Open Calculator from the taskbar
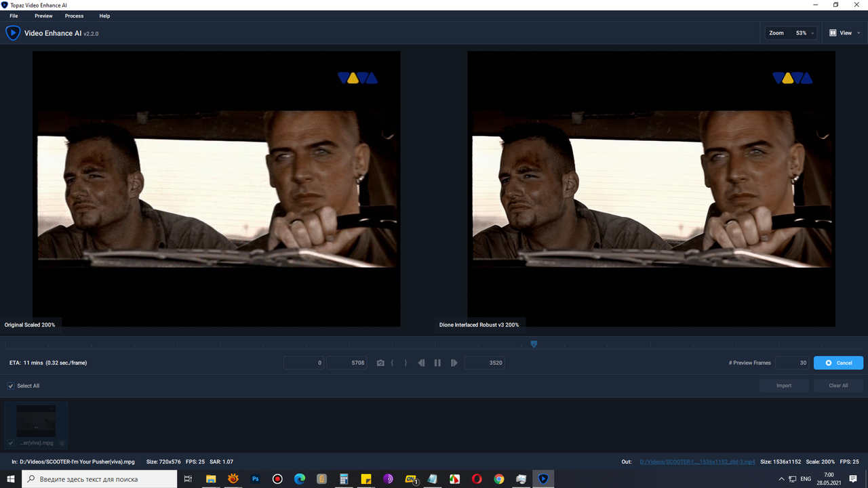 click(344, 479)
